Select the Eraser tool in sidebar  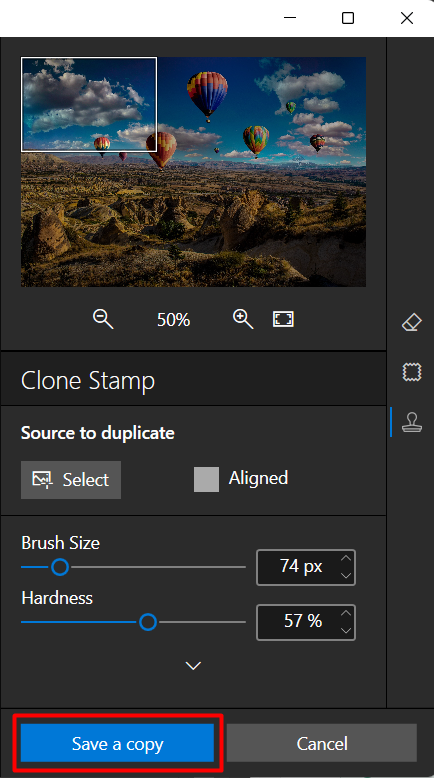click(411, 323)
